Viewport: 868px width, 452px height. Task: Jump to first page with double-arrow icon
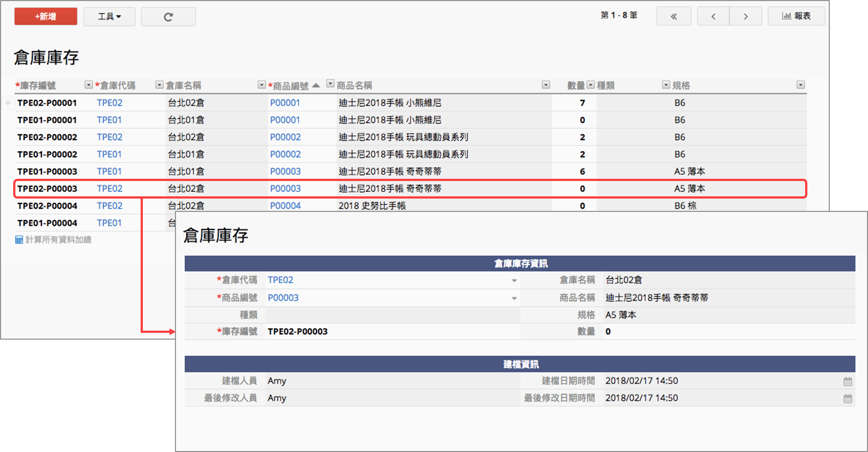(673, 17)
